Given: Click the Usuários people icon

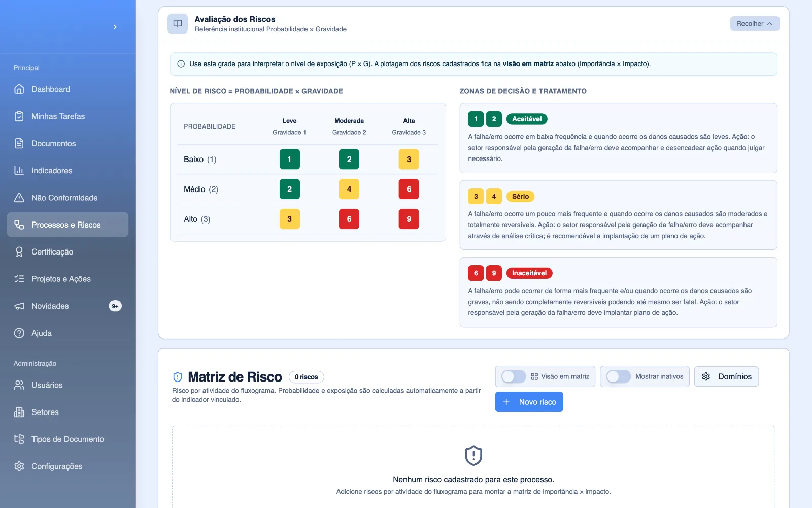Looking at the screenshot, I should 19,385.
